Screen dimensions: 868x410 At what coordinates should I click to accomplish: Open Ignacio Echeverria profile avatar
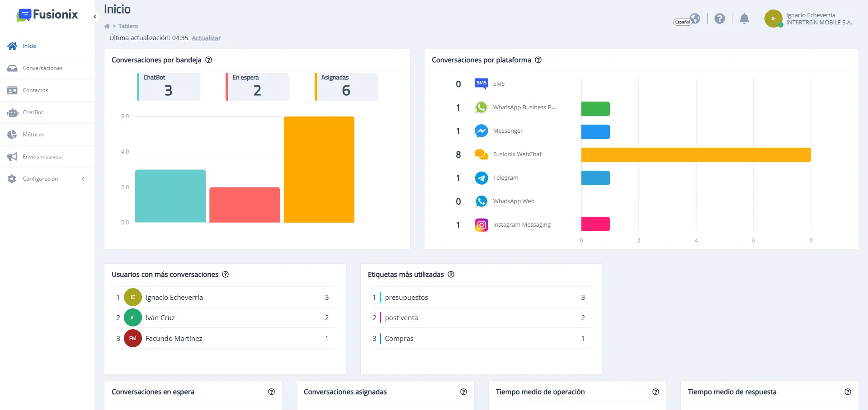tap(774, 19)
